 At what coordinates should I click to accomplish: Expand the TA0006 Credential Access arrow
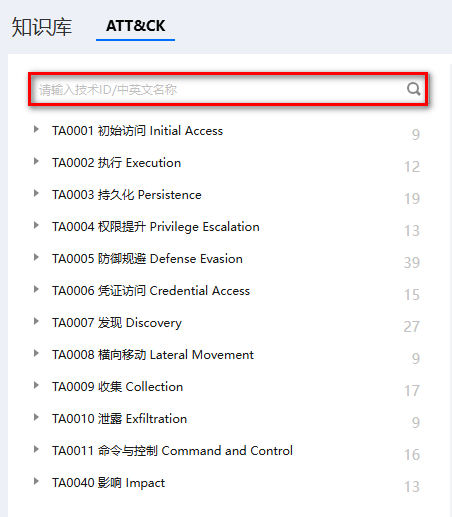(x=36, y=289)
